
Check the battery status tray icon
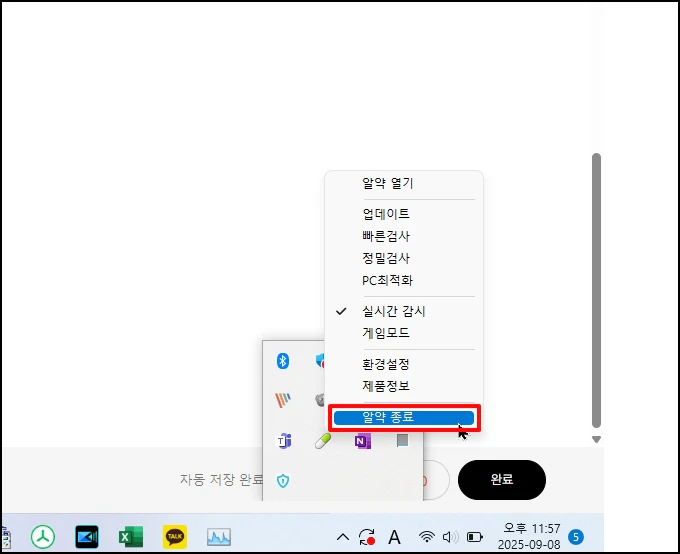click(x=474, y=537)
